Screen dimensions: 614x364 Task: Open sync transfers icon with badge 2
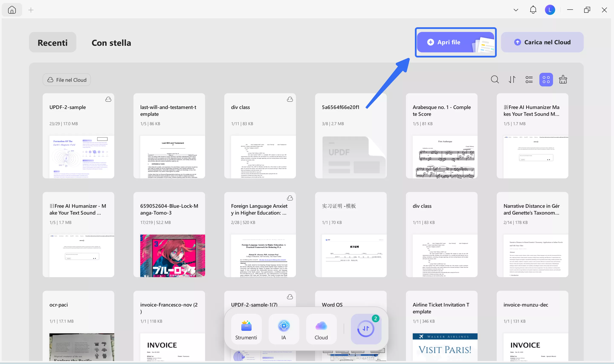[366, 329]
